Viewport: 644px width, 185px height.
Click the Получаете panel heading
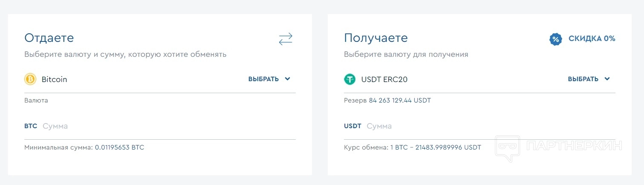(375, 38)
